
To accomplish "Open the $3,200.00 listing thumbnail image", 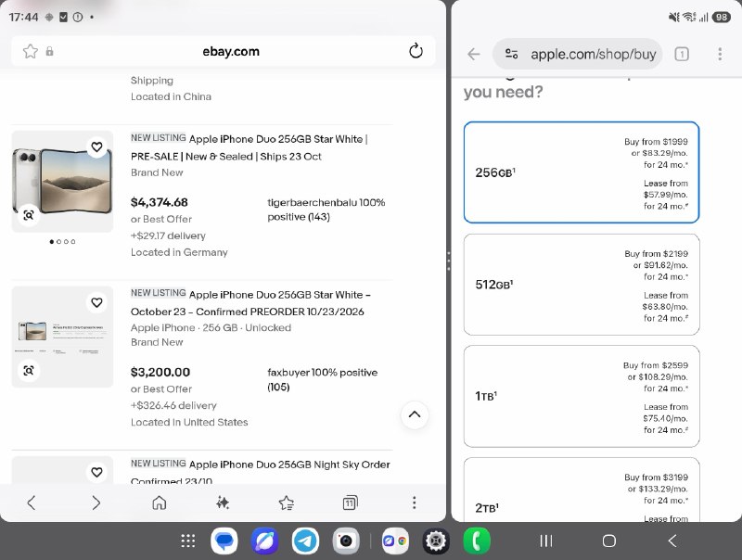I will [x=62, y=337].
